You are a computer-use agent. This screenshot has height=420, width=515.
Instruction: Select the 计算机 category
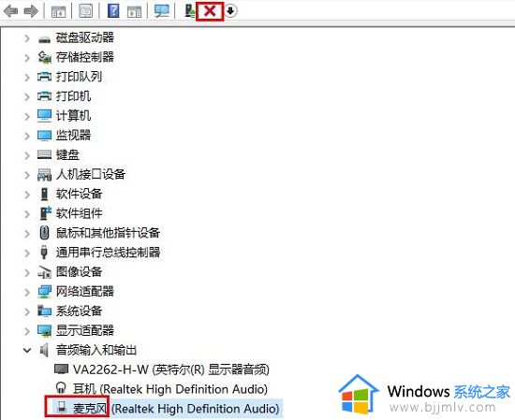(73, 115)
